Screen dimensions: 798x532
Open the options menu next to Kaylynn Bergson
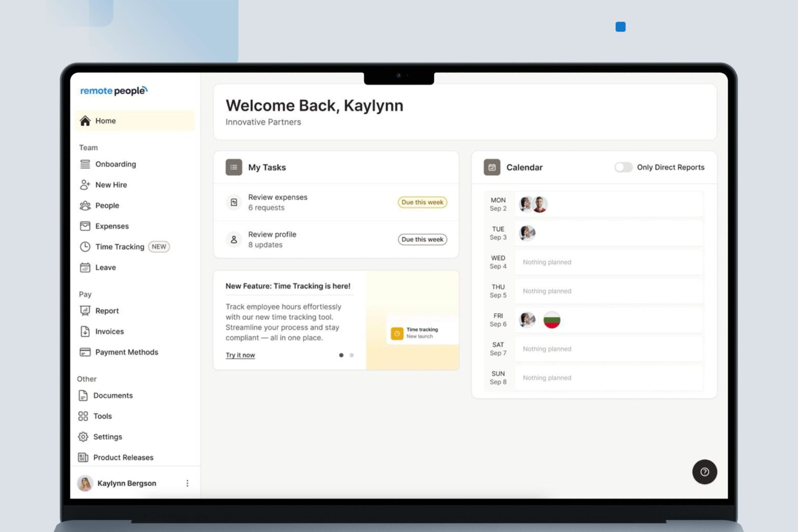click(x=187, y=483)
